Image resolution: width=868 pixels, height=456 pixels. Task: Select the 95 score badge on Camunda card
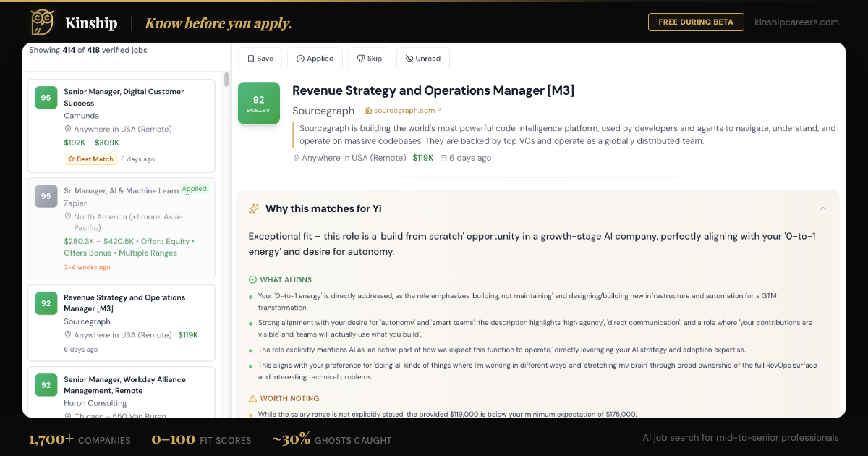(x=46, y=98)
